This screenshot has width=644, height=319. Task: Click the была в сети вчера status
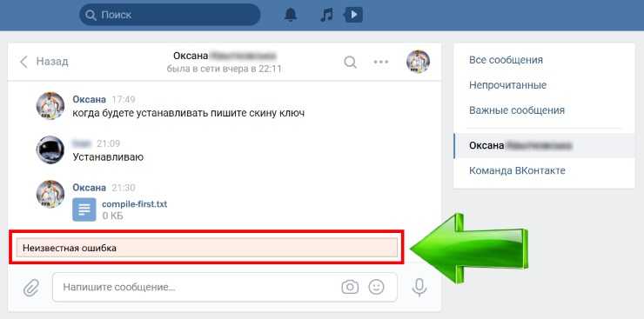pyautogui.click(x=225, y=69)
